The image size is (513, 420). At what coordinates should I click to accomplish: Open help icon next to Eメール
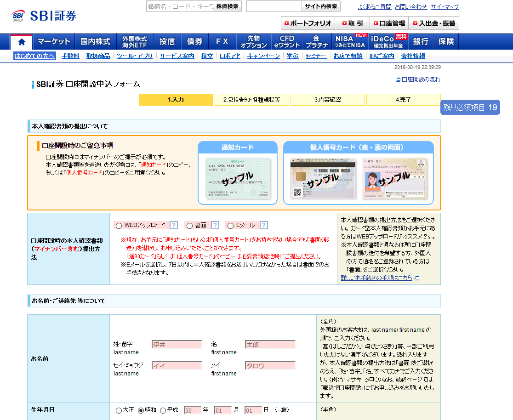click(264, 225)
